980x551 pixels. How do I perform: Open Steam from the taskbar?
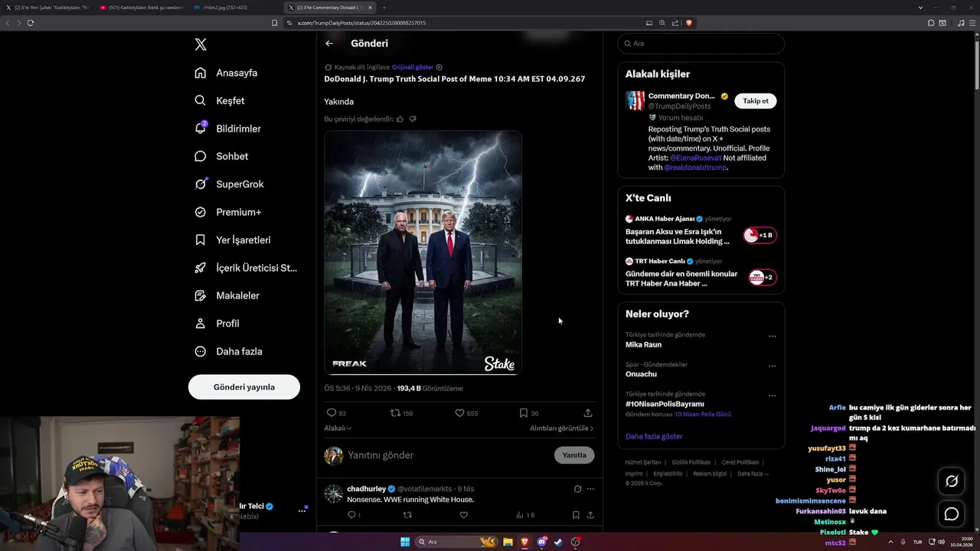558,542
